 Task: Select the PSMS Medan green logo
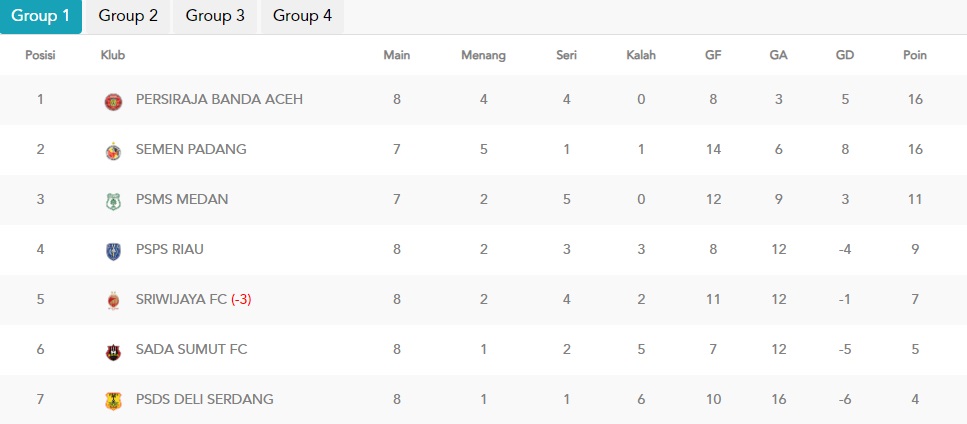click(113, 202)
